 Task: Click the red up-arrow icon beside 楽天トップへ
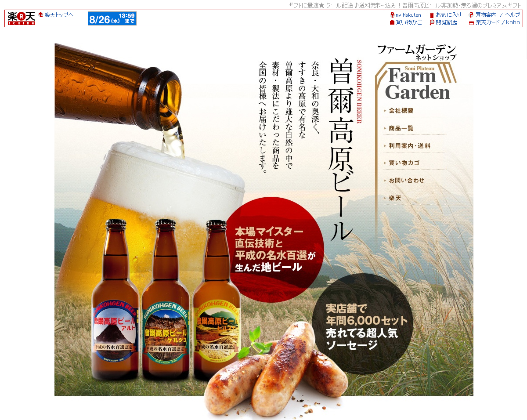point(41,14)
